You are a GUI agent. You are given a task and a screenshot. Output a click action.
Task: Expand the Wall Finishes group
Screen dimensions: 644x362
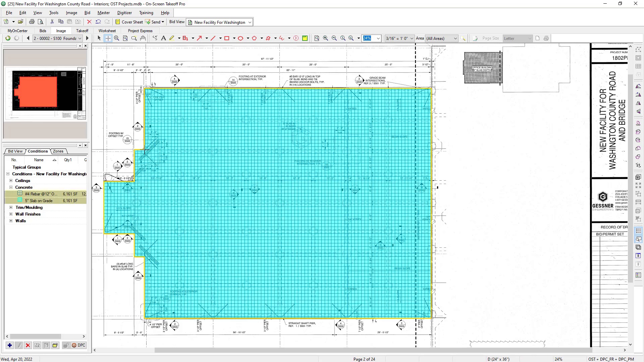(11, 214)
